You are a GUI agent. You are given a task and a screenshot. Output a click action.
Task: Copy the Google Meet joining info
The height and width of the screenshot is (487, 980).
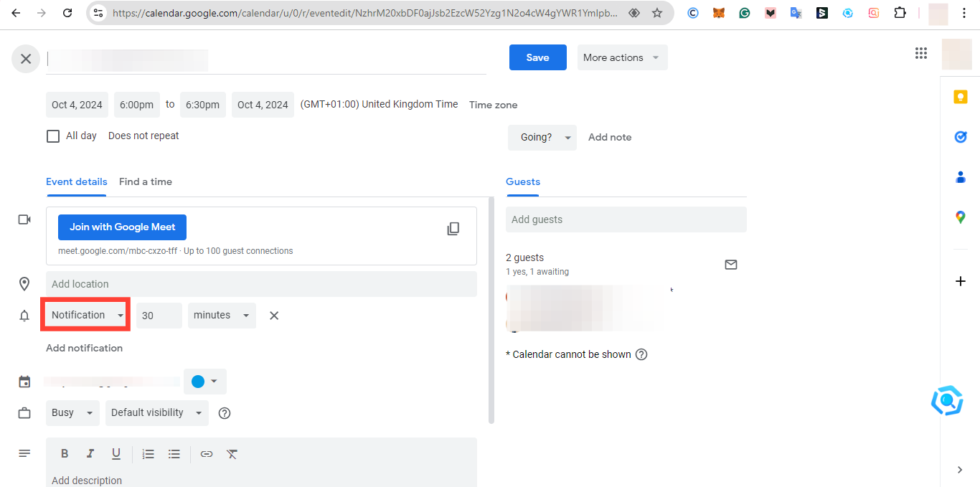click(x=453, y=228)
